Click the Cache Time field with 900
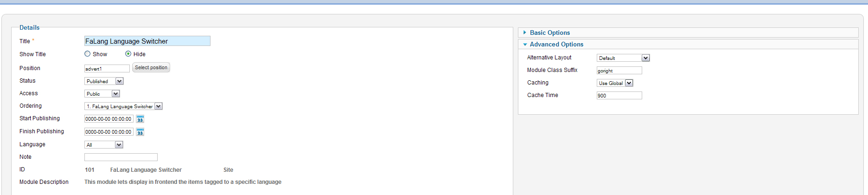The image size is (868, 195). [619, 96]
